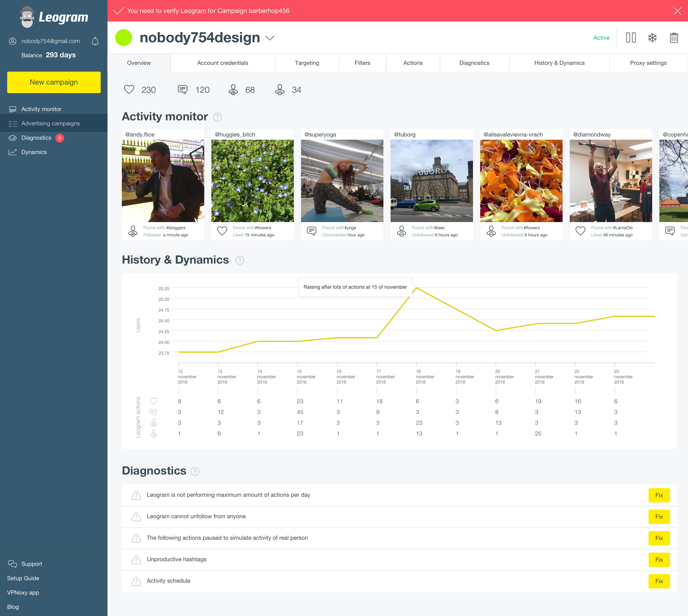Freeze campaign using the snowflake icon

(652, 38)
